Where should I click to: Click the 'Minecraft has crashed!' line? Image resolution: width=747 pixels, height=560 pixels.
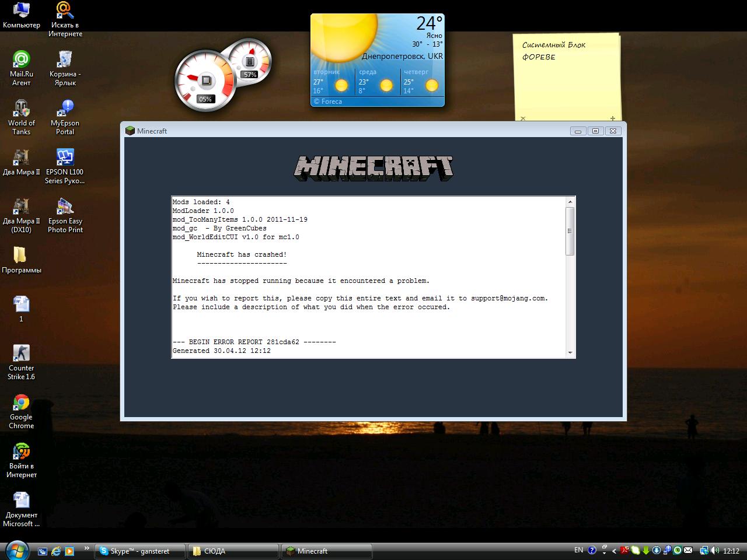tap(242, 254)
